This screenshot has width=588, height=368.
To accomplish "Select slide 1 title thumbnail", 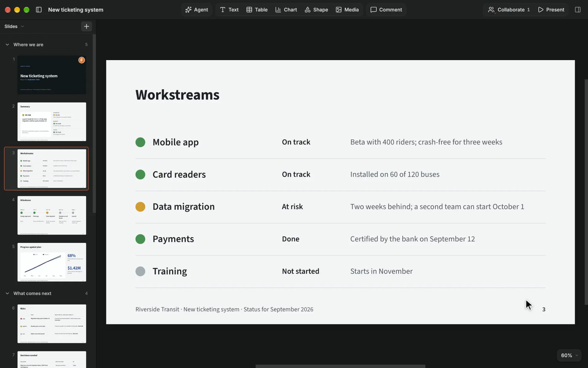I will click(x=52, y=75).
